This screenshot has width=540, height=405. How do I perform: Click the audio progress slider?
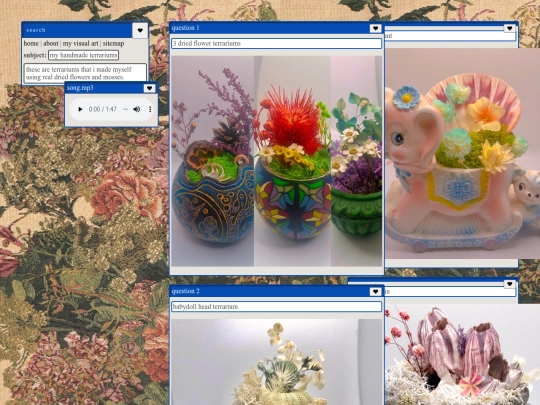point(125,109)
